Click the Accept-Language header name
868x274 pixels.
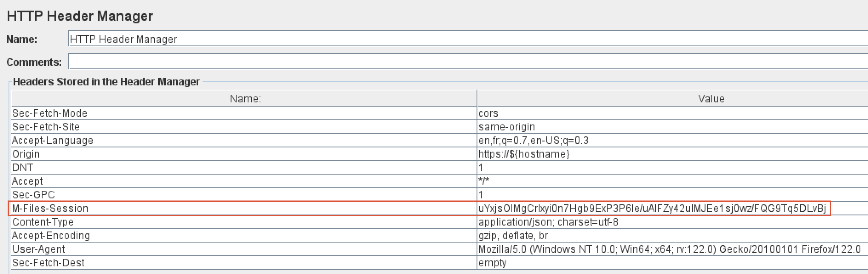(x=53, y=141)
